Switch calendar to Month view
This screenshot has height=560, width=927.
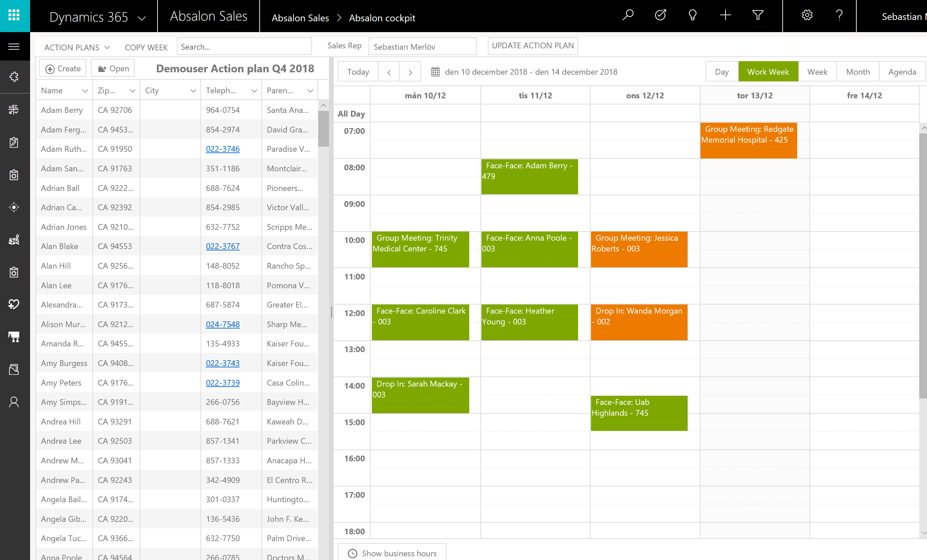point(858,72)
